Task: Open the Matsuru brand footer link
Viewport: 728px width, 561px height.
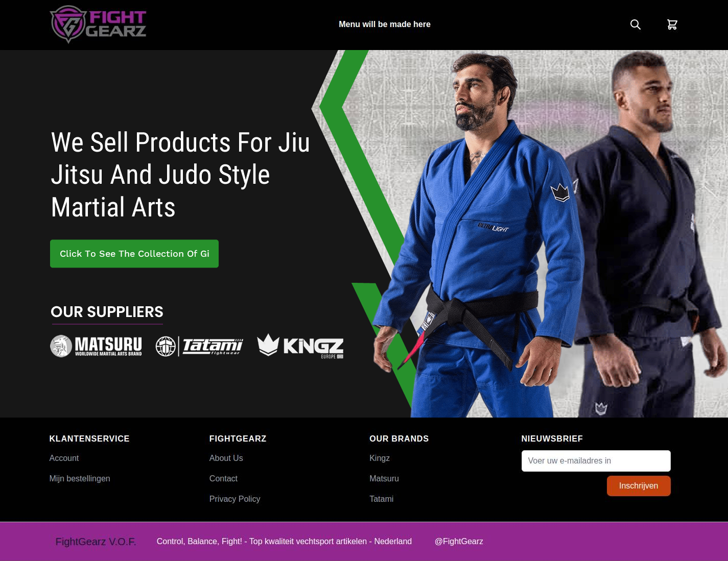Action: [x=384, y=479]
